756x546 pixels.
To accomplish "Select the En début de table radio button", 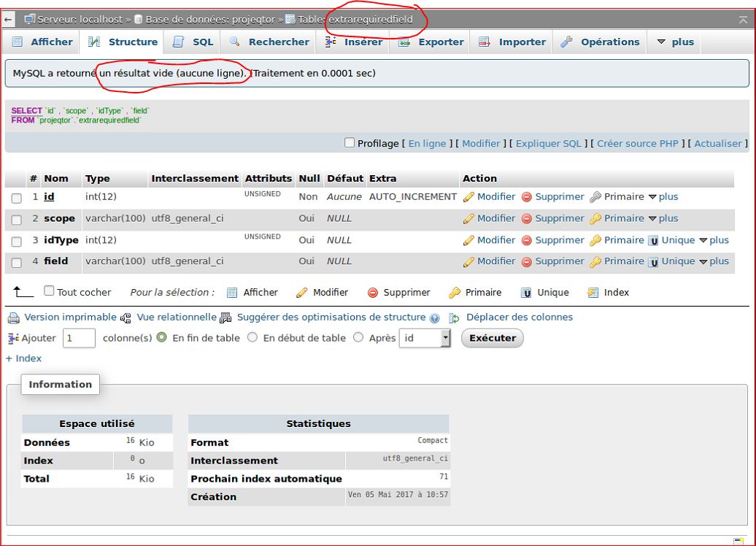I will (x=252, y=338).
